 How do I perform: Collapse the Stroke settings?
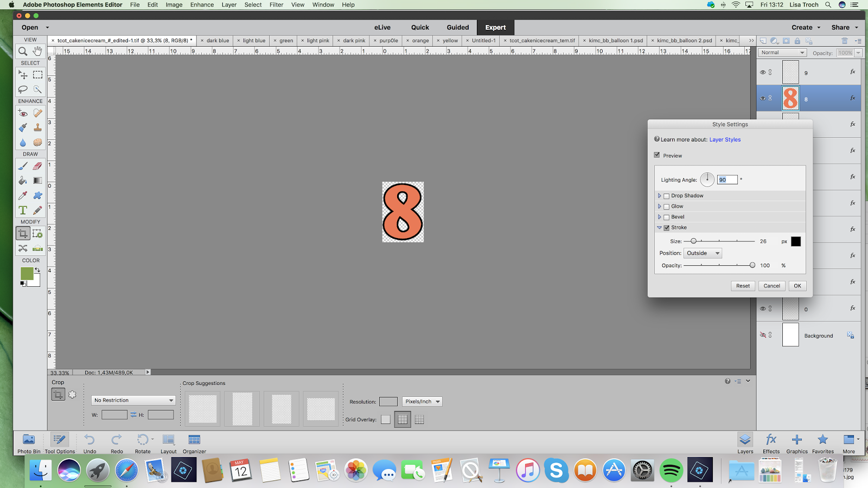(660, 228)
